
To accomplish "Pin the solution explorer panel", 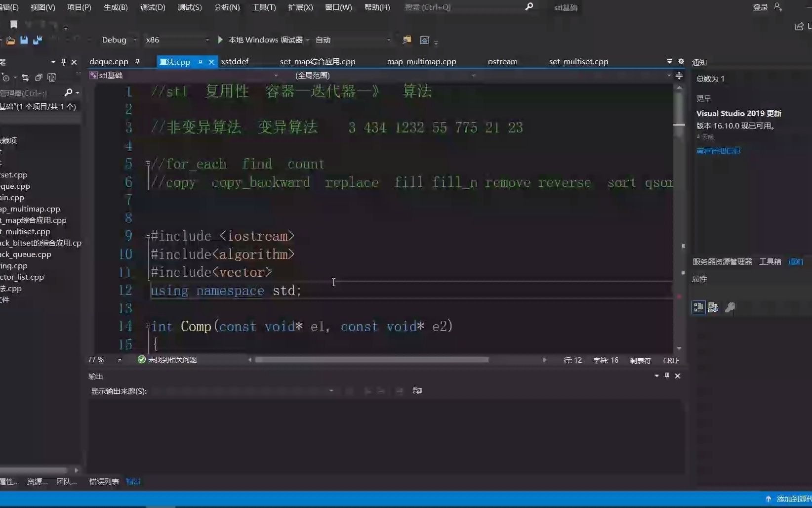I will coord(63,62).
